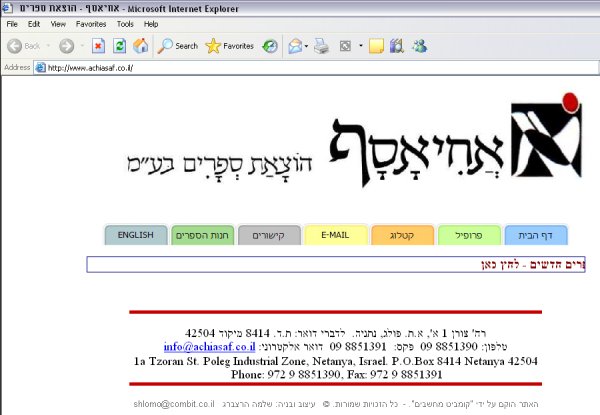
Task: Open the Favorites menu
Action: tap(91, 24)
